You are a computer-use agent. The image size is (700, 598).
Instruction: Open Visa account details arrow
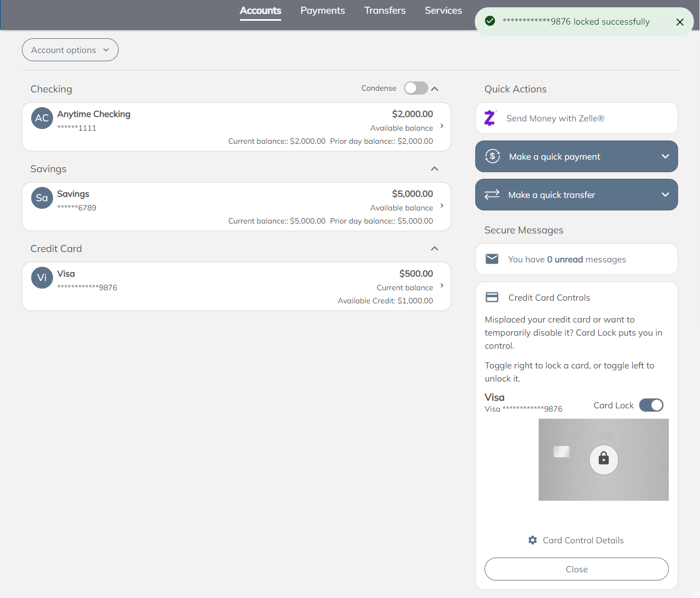442,285
